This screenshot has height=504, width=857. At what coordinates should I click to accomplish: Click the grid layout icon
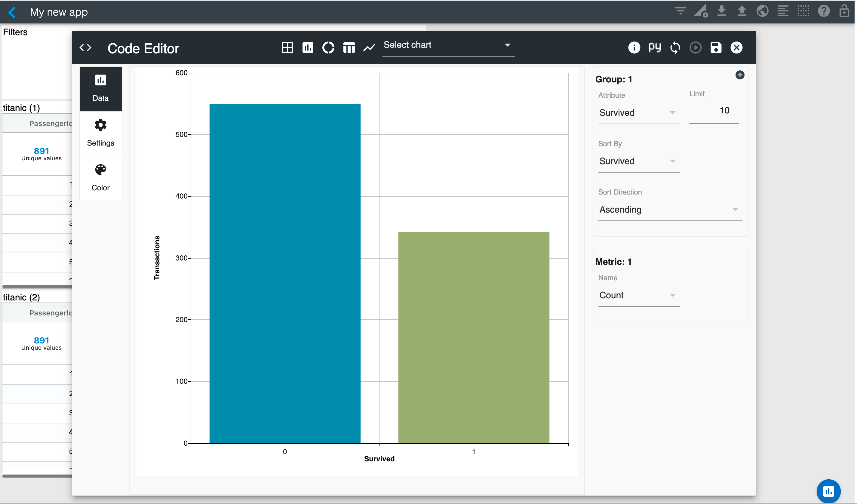tap(288, 48)
